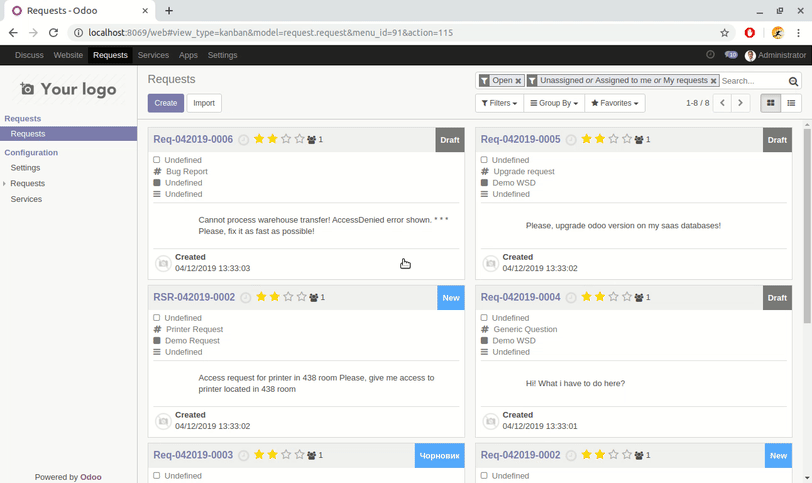Open the Group By dropdown
Screen dimensions: 812x483
pyautogui.click(x=554, y=103)
